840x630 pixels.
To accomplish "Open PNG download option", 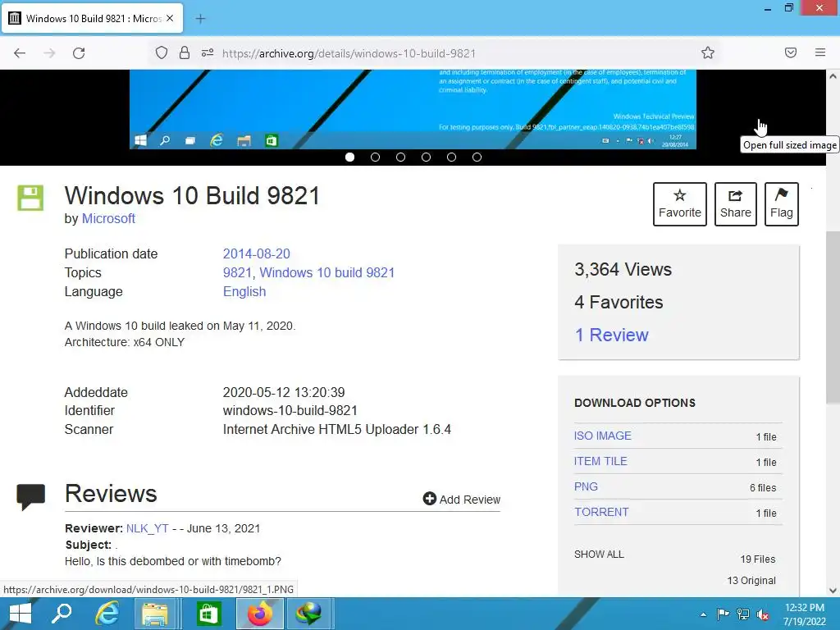I will click(586, 486).
